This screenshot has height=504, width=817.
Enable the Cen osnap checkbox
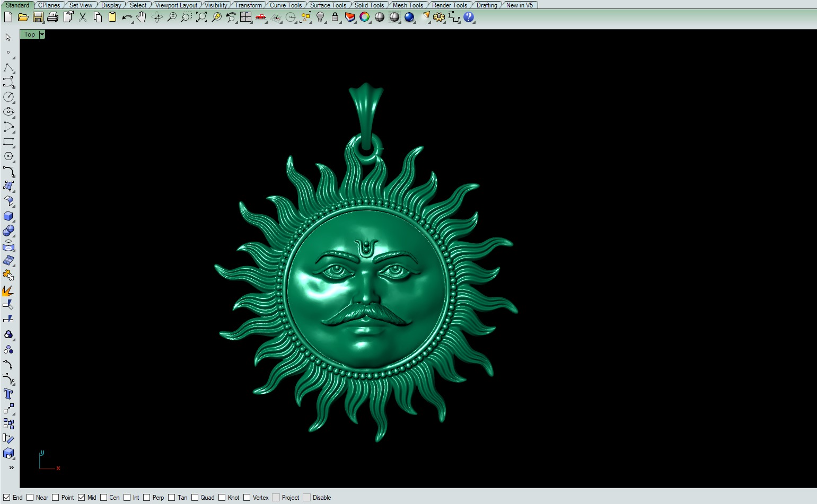[x=104, y=498]
